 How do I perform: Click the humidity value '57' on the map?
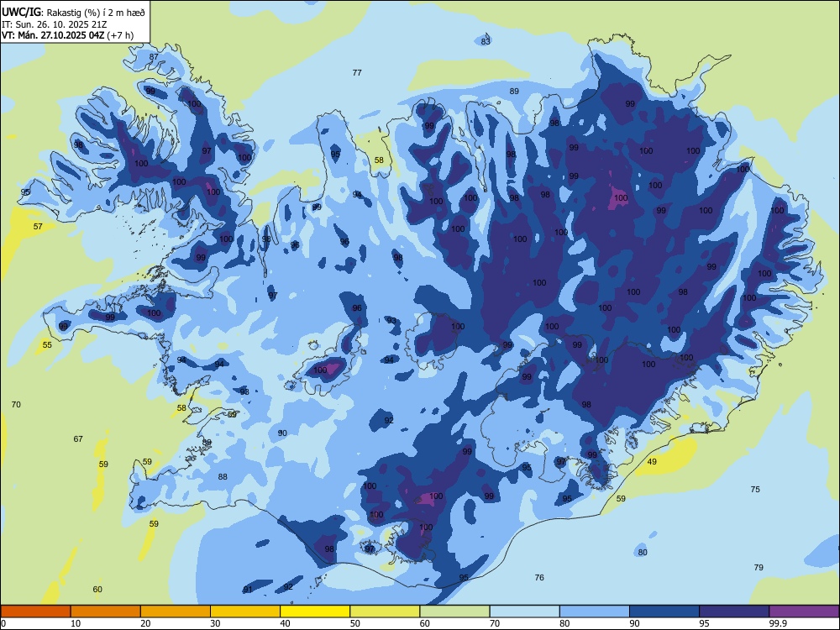point(38,227)
